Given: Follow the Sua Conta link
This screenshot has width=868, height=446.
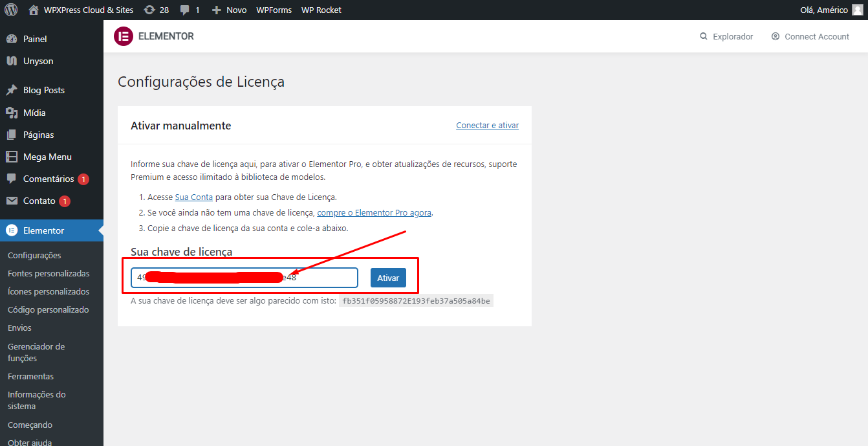Looking at the screenshot, I should point(194,197).
